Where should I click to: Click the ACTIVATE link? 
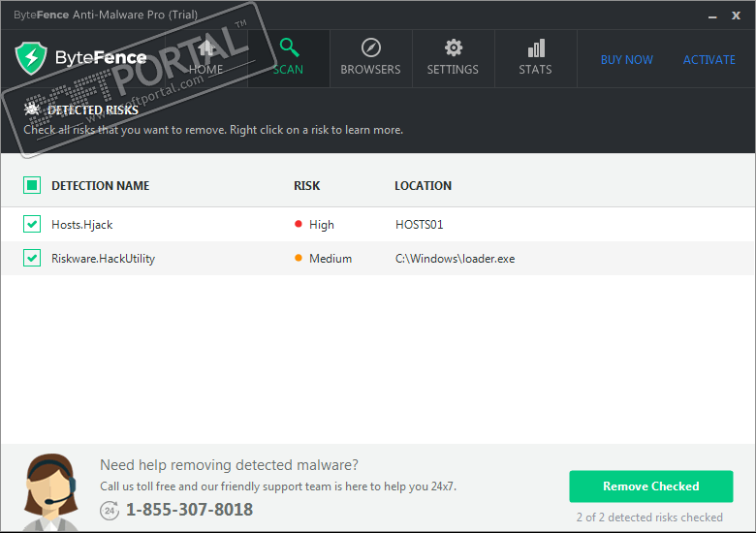709,60
